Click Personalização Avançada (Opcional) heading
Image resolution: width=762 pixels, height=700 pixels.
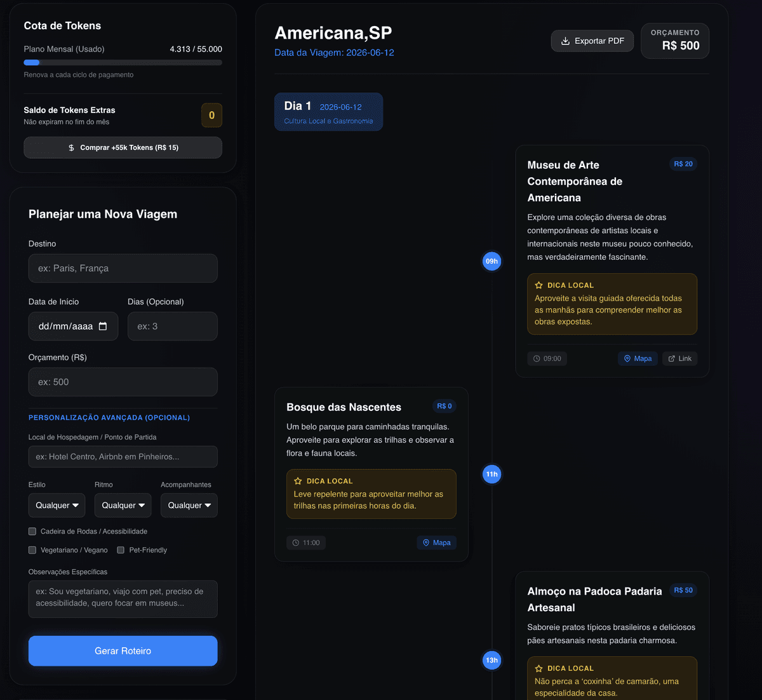(x=109, y=418)
